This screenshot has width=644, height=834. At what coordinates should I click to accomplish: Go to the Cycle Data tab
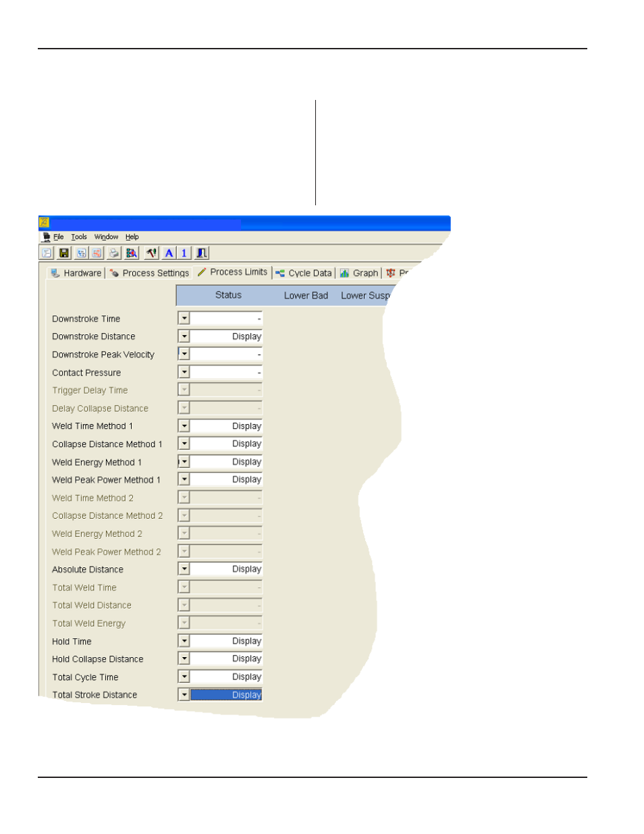[304, 273]
